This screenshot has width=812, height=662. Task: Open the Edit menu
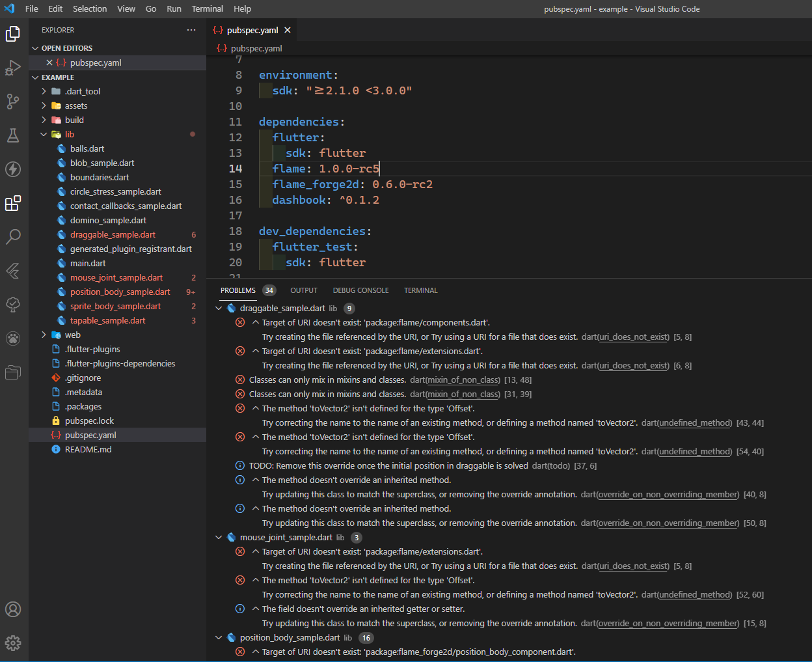55,8
